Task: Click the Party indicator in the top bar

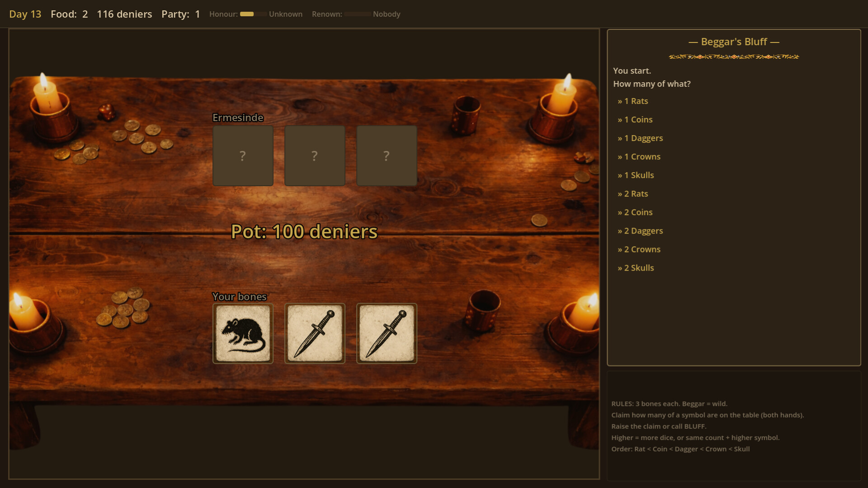Action: (180, 14)
